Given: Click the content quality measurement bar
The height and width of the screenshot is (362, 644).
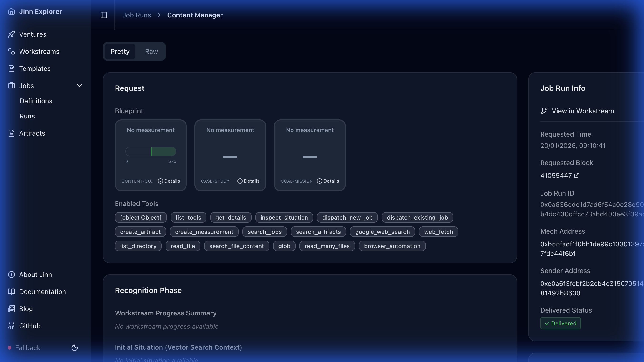Looking at the screenshot, I should pyautogui.click(x=151, y=152).
